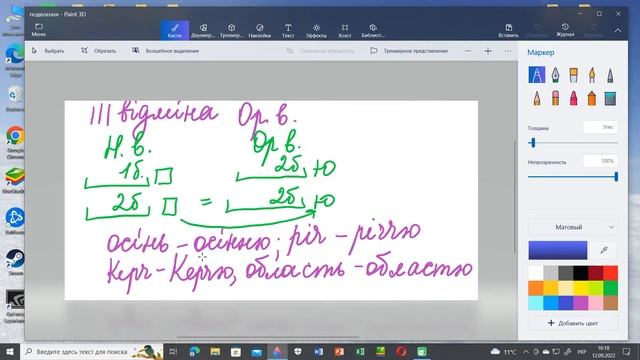Image resolution: width=640 pixels, height=360 pixels.
Task: Select the Watercolor brush tool
Action: pos(592,75)
